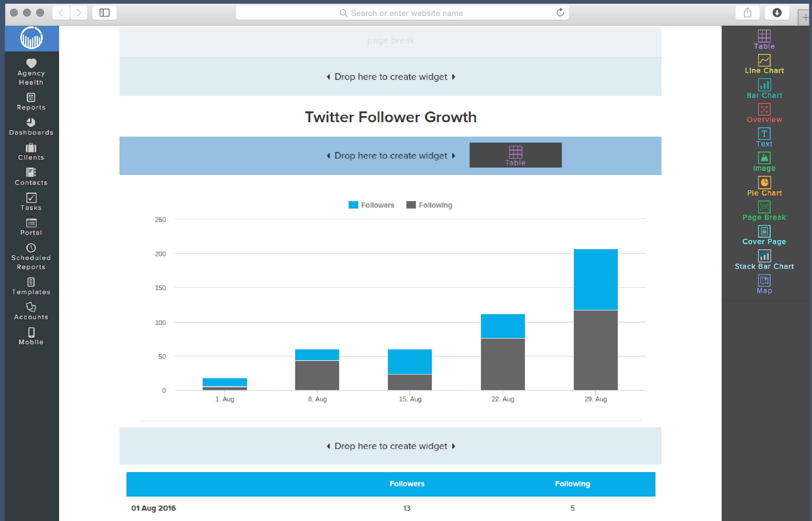The width and height of the screenshot is (812, 521).
Task: Toggle the Following series in the legend
Action: 429,205
